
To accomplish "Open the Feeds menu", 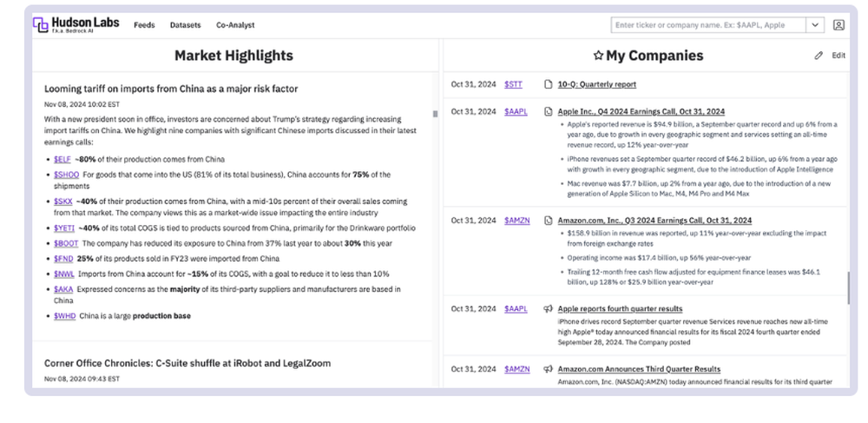I will point(144,25).
